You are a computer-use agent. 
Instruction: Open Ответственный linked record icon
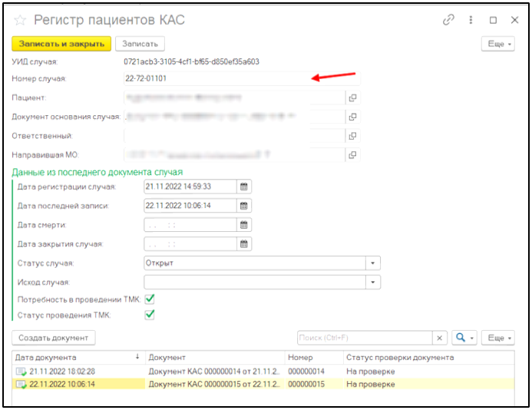tap(353, 136)
